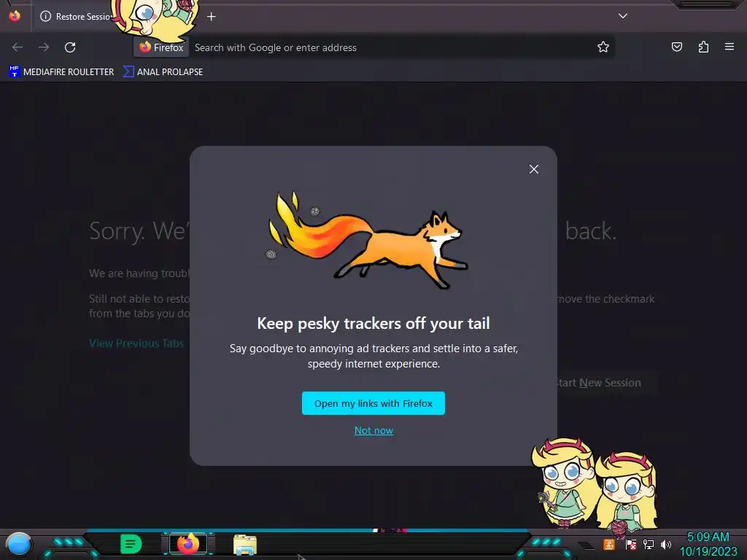
Task: Open the network tray icon
Action: click(649, 544)
